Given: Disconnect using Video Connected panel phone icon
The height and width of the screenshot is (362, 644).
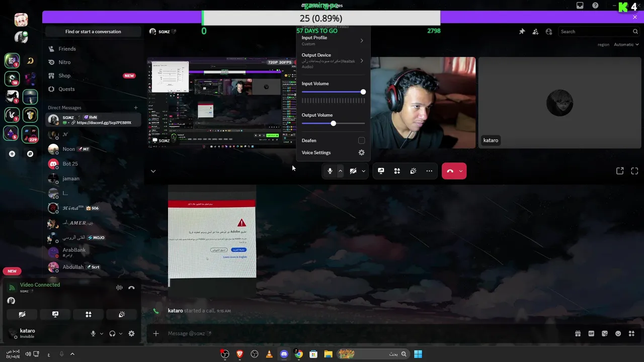Looking at the screenshot, I should click(x=131, y=288).
